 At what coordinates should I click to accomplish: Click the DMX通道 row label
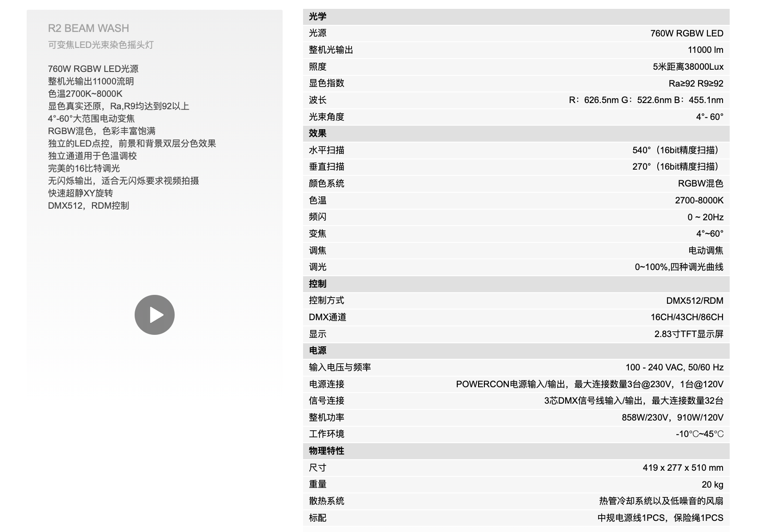pos(328,317)
